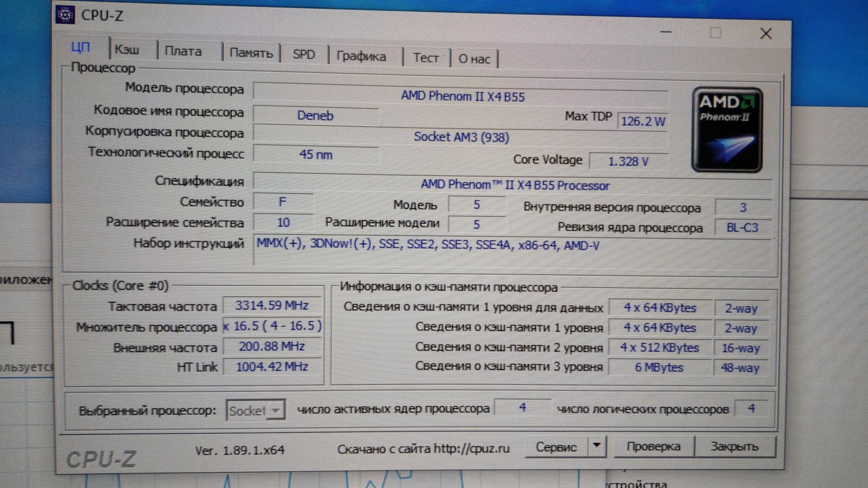868x488 pixels.
Task: Close the CPU-Z window
Action: pos(766,34)
